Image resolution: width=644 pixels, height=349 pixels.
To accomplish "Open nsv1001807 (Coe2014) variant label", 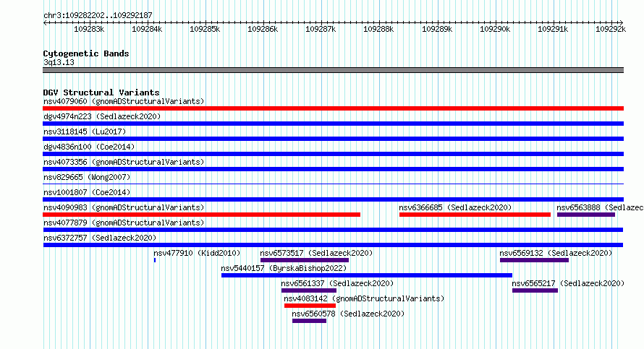I will point(87,192).
